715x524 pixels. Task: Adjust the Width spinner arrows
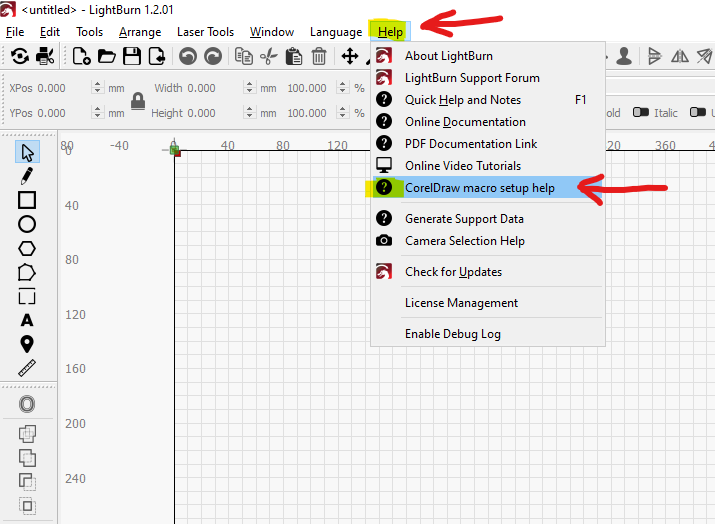coord(249,87)
